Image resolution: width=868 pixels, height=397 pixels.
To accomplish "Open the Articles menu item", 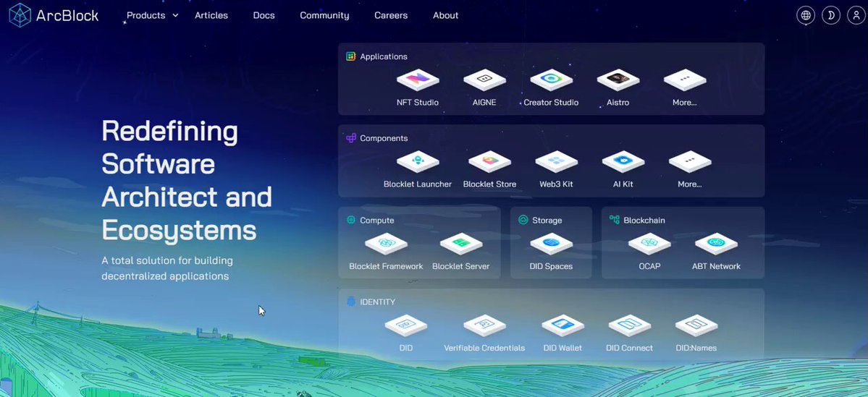I will (211, 15).
